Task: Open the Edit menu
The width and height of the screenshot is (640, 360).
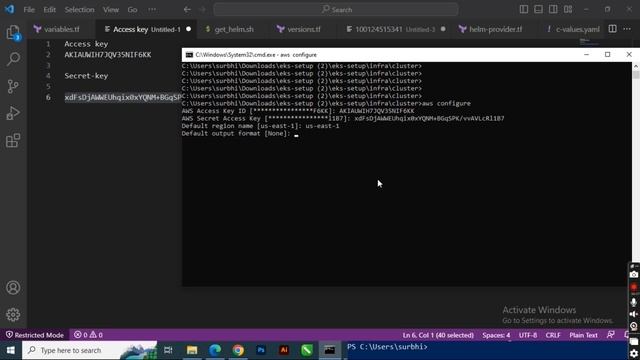Action: 49,9
